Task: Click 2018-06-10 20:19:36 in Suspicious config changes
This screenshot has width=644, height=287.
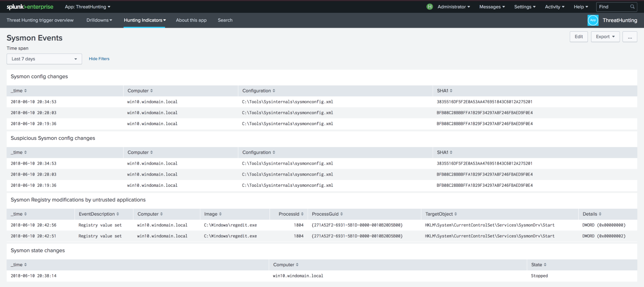Action: 34,185
